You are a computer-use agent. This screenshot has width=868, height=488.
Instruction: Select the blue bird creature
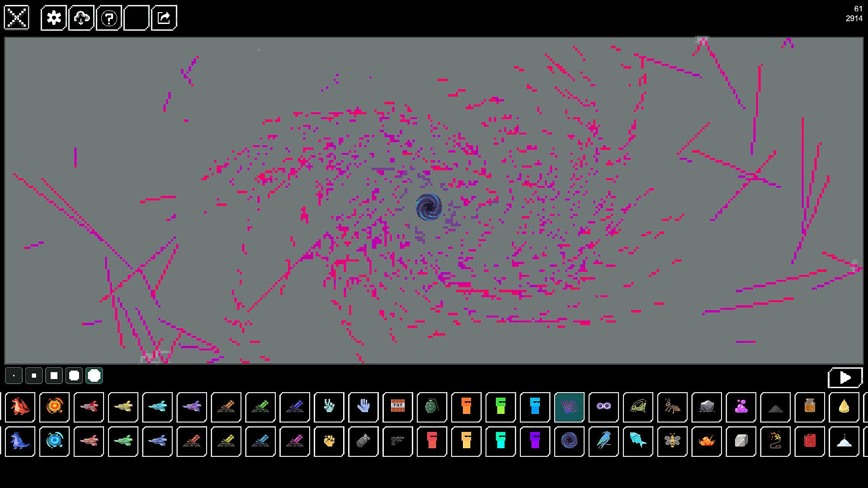(604, 441)
